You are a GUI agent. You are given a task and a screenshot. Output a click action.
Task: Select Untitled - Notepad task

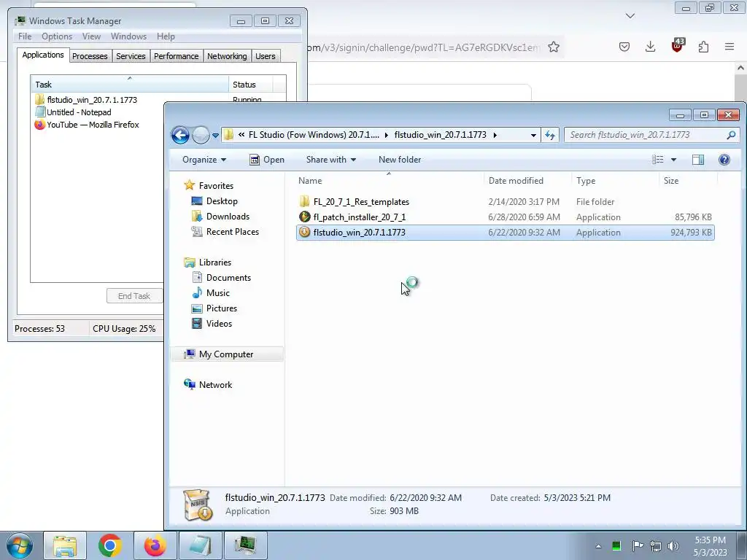point(74,112)
